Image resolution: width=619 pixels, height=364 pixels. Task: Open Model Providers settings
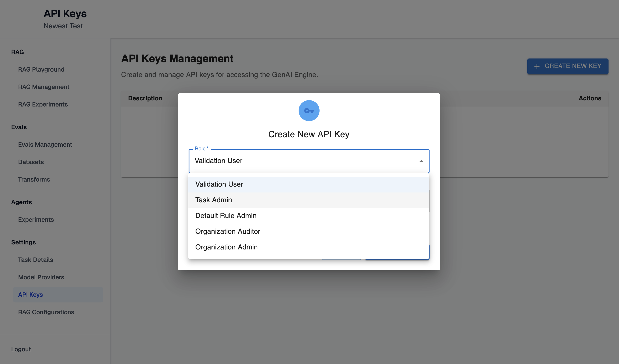click(41, 277)
